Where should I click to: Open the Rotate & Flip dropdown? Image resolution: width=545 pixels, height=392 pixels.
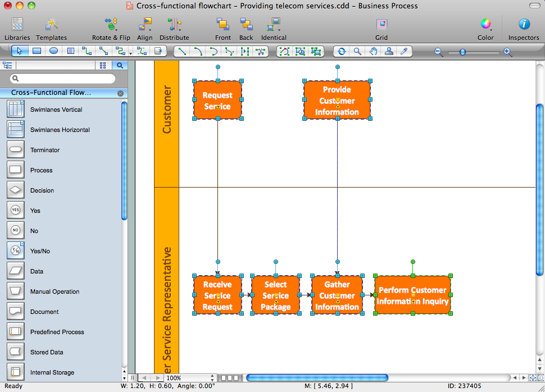click(111, 29)
